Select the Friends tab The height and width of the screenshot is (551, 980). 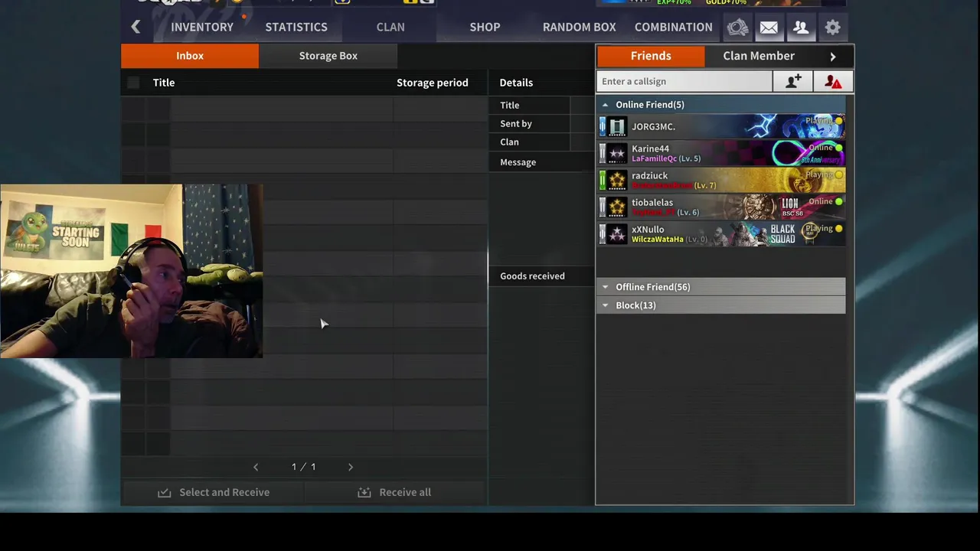651,56
